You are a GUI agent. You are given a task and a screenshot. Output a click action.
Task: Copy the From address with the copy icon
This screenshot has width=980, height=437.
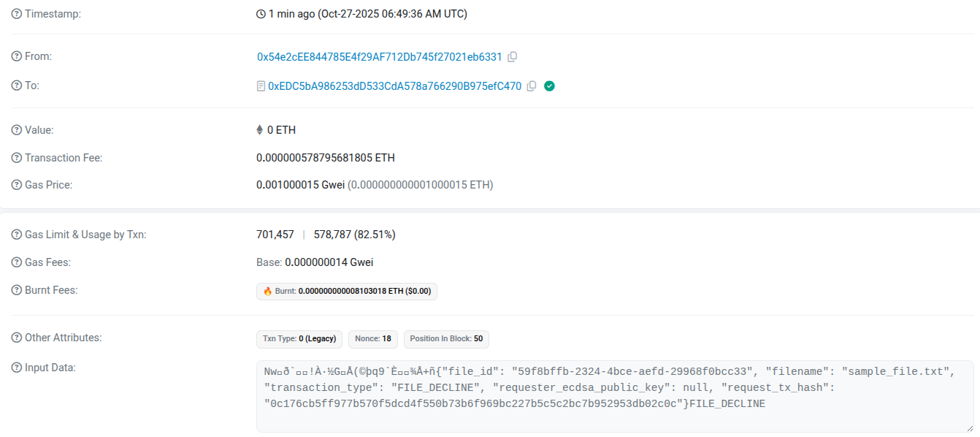[x=513, y=56]
